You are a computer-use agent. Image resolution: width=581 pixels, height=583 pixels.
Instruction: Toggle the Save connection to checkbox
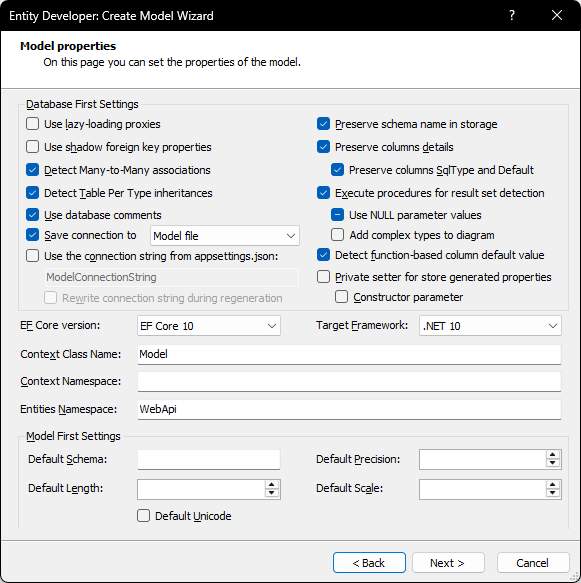[x=33, y=235]
